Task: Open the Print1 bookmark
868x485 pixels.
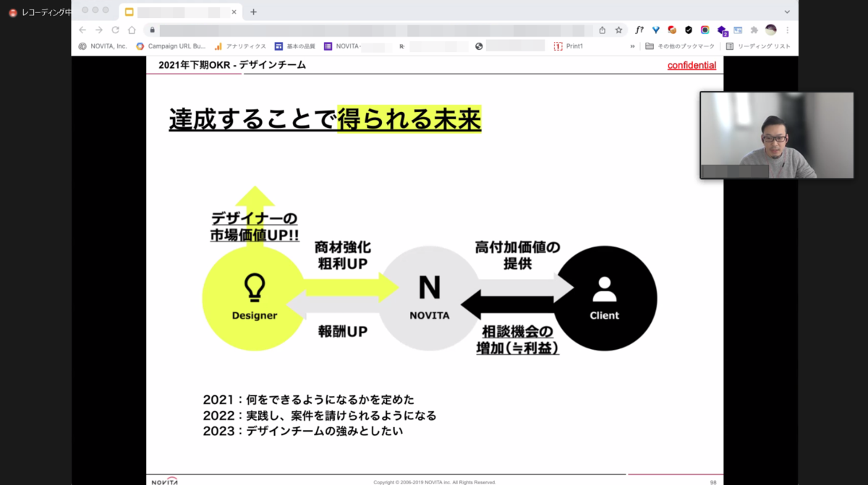Action: [569, 46]
